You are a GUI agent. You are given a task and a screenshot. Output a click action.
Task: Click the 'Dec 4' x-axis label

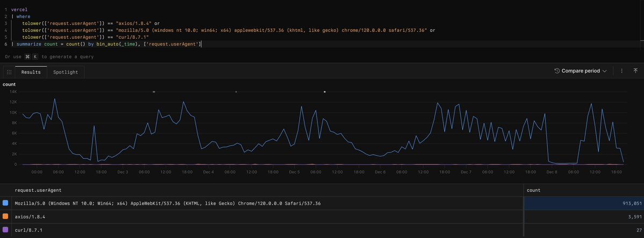(x=208, y=172)
